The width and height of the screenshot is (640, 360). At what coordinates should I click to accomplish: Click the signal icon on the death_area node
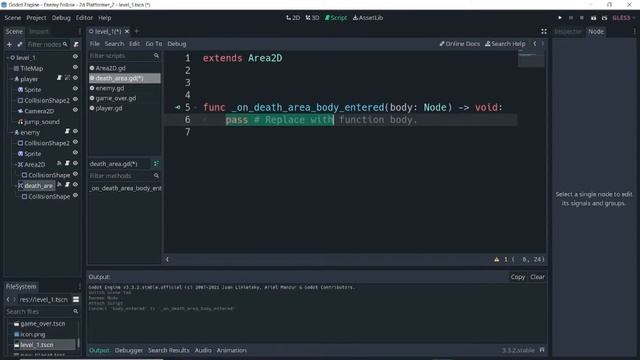point(60,184)
